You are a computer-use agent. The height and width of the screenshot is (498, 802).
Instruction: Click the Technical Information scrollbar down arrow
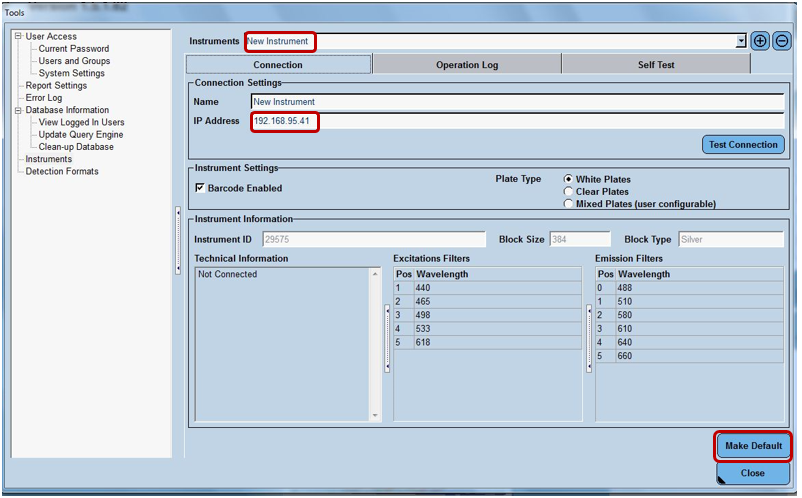pos(376,415)
